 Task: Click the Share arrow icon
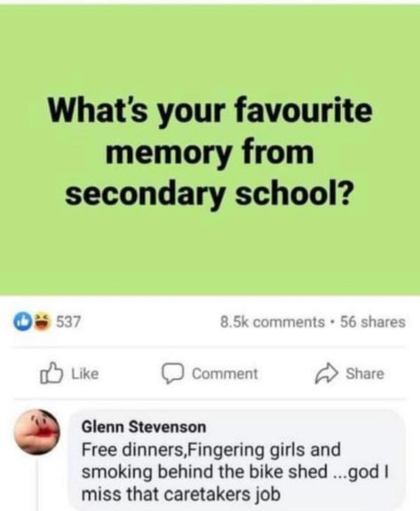tap(327, 374)
